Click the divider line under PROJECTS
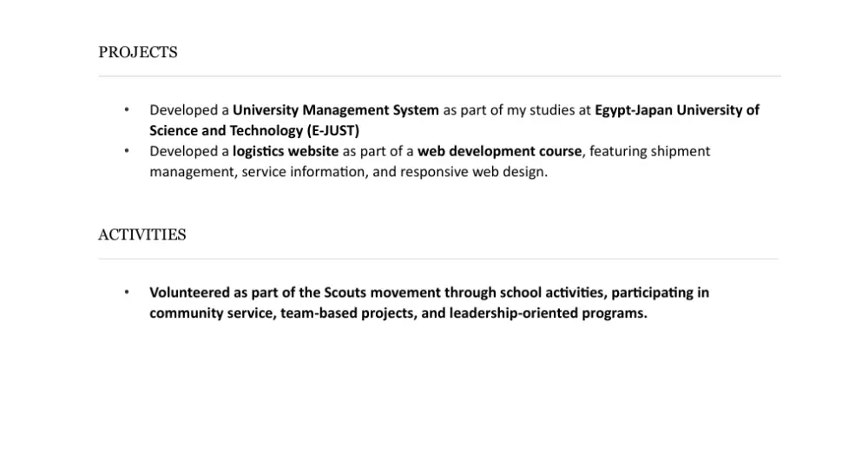The image size is (868, 460). click(x=439, y=76)
